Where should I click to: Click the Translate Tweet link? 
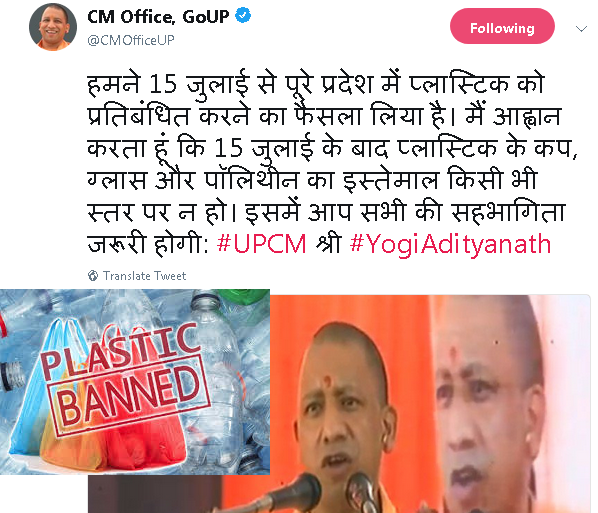click(x=145, y=276)
